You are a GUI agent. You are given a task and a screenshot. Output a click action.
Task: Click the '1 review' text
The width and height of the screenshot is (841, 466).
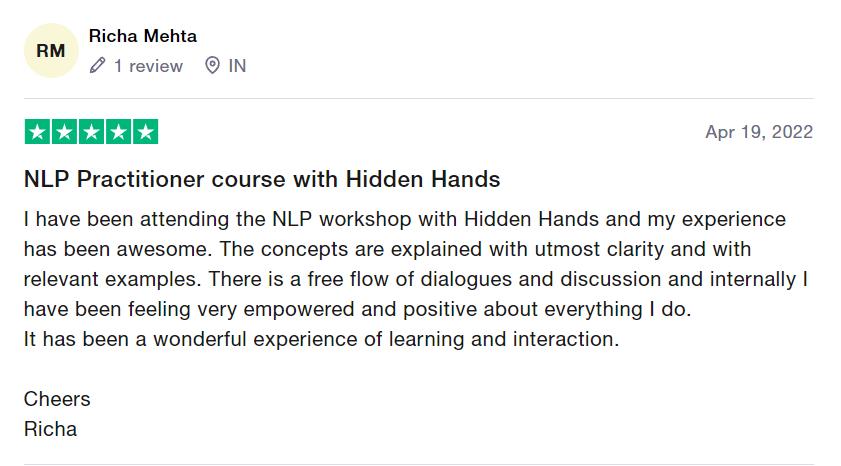(148, 66)
